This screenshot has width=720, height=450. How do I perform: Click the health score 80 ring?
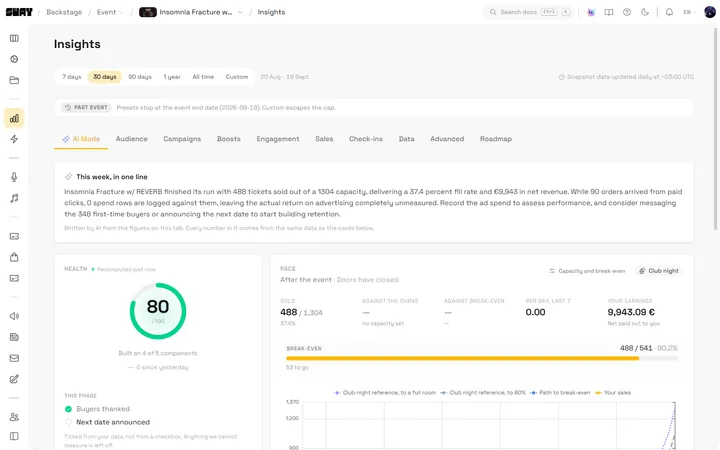158,311
